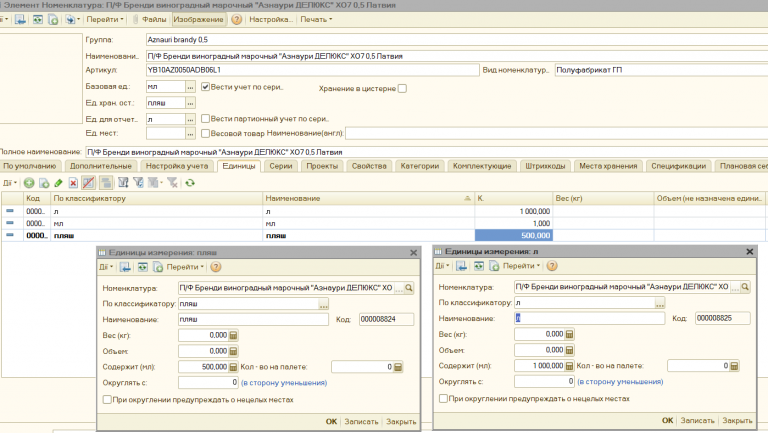
Task: Click the help icon in the main toolbar
Action: click(x=237, y=20)
